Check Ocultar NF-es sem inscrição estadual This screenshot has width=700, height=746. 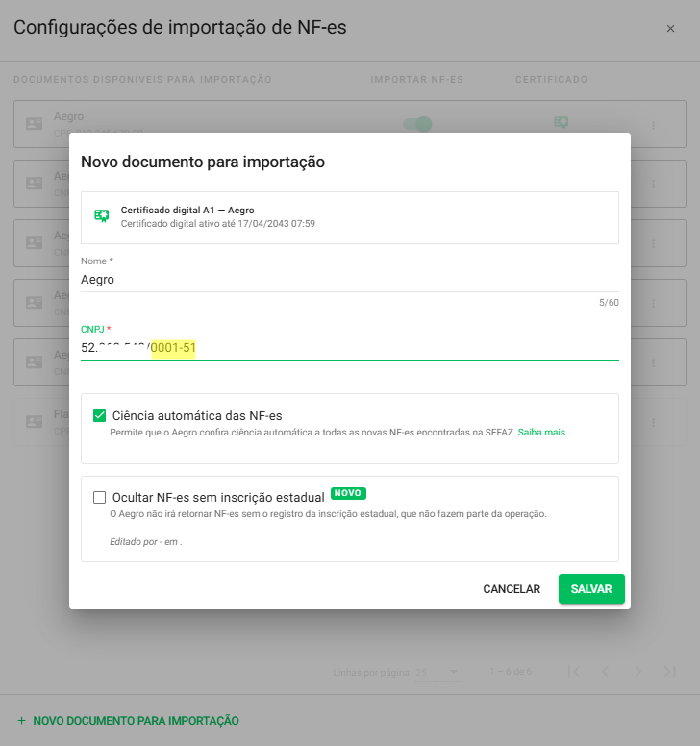point(99,497)
